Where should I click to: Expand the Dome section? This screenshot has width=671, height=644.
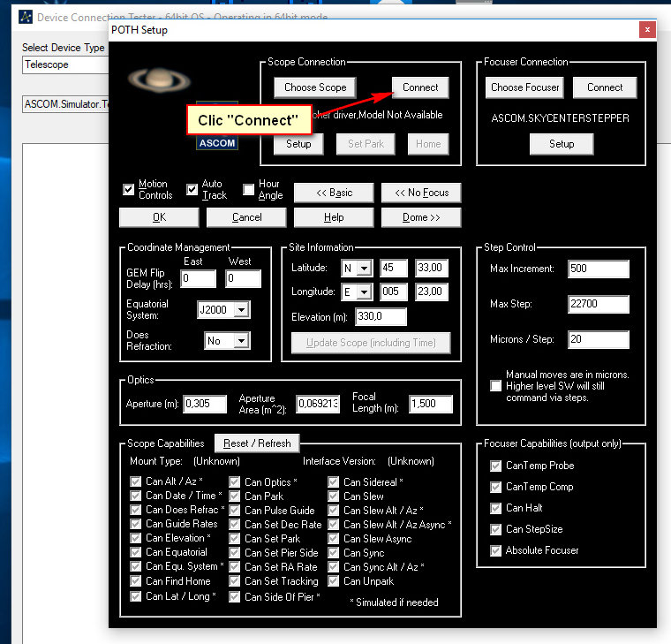[421, 217]
